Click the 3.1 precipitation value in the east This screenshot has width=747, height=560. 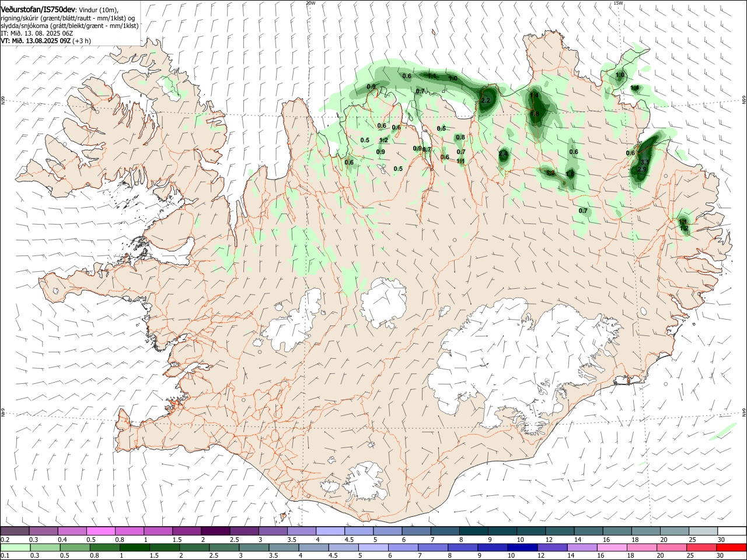coord(645,162)
